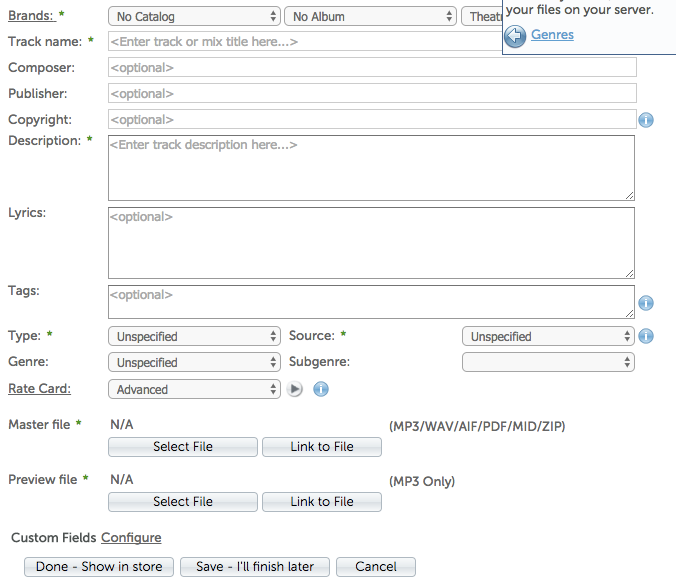This screenshot has width=676, height=587.
Task: Click Save - I'll finish later
Action: pos(256,566)
